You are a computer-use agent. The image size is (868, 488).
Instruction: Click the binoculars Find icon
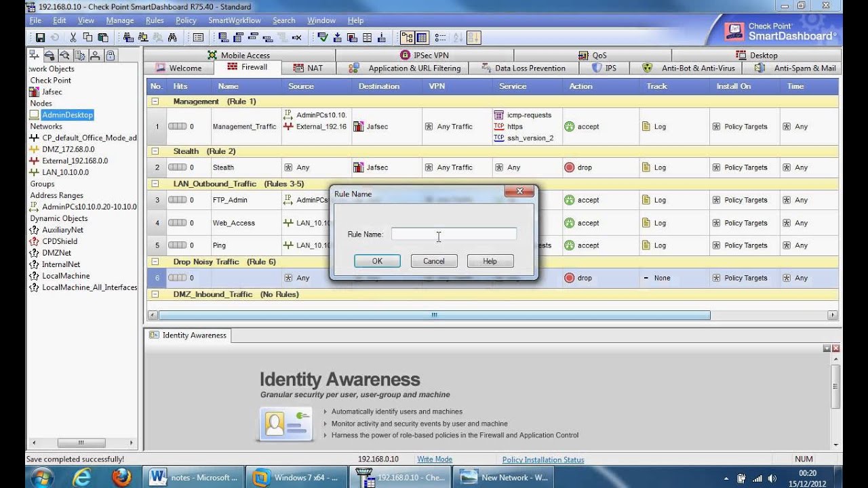point(172,37)
